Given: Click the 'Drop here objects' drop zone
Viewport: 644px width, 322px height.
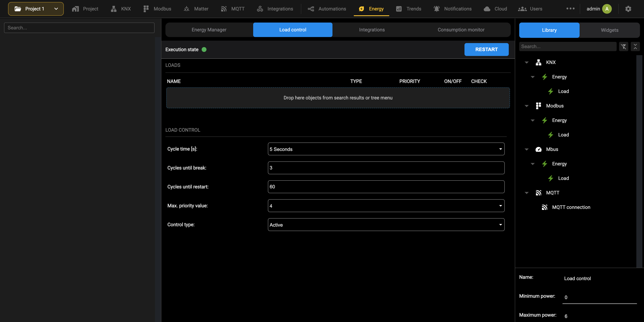Looking at the screenshot, I should click(338, 98).
